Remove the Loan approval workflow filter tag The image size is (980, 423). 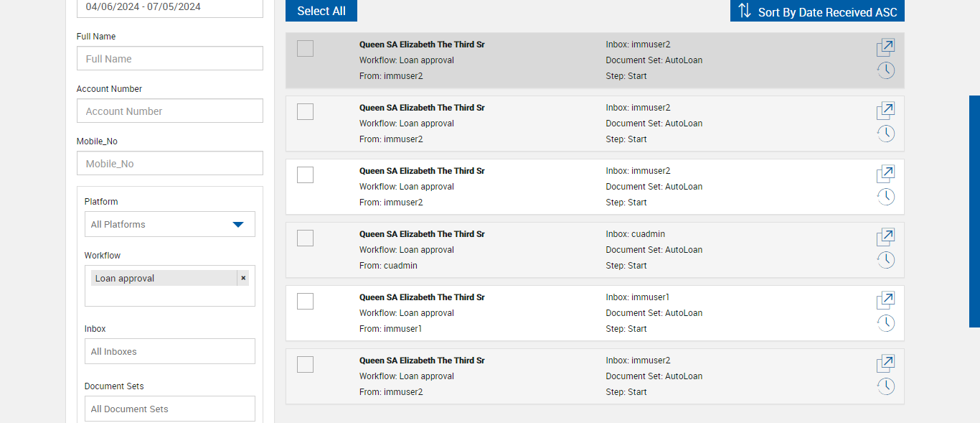pos(243,278)
